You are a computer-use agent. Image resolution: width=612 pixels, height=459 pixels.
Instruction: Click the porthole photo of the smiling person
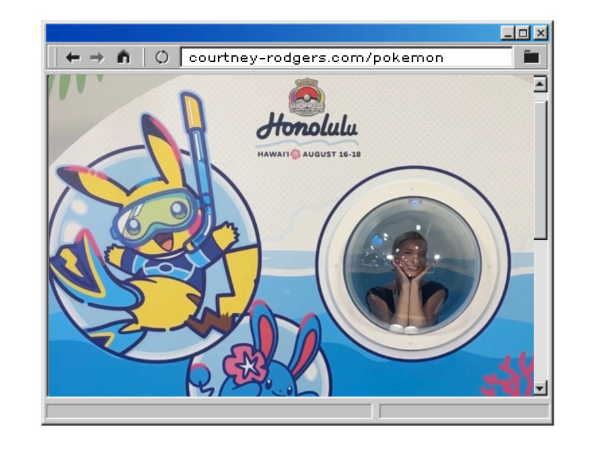click(x=413, y=265)
